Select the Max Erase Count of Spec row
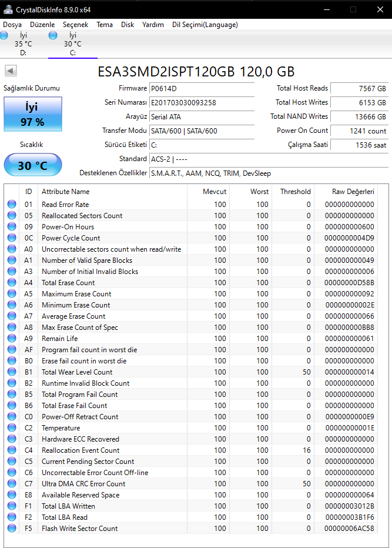Image resolution: width=392 pixels, height=548 pixels. click(192, 327)
